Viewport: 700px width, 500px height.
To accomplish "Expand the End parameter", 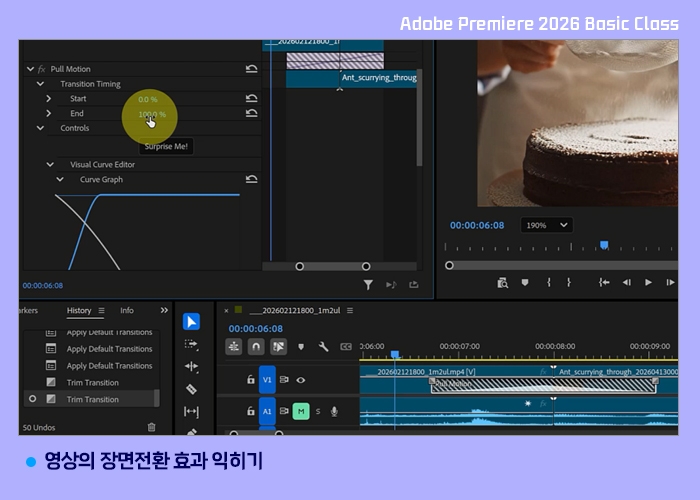I will [x=49, y=113].
